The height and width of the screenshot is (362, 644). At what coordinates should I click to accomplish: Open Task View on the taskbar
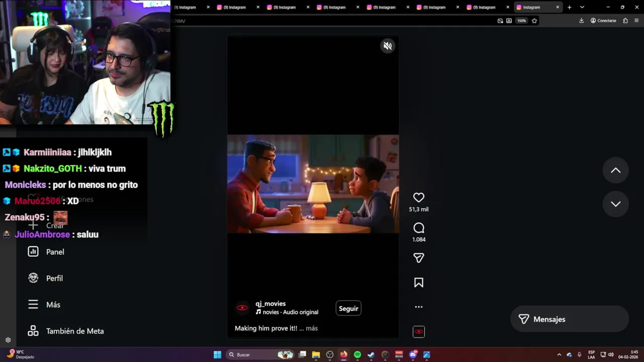click(x=302, y=354)
